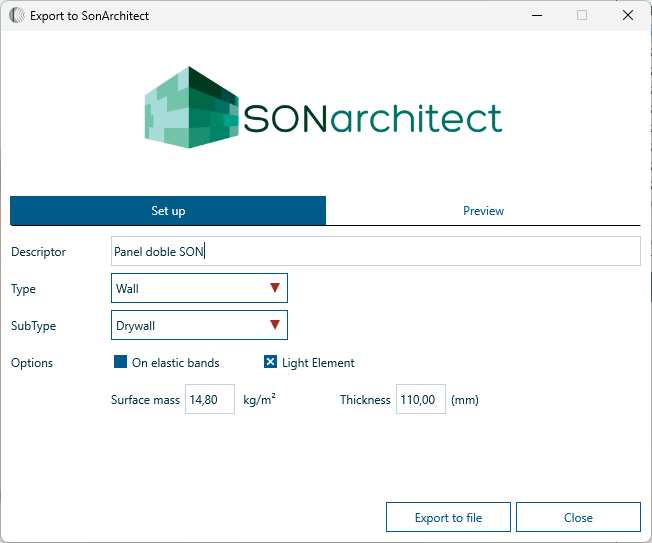652x543 pixels.
Task: Enable the On elastic bands option
Action: (x=121, y=363)
